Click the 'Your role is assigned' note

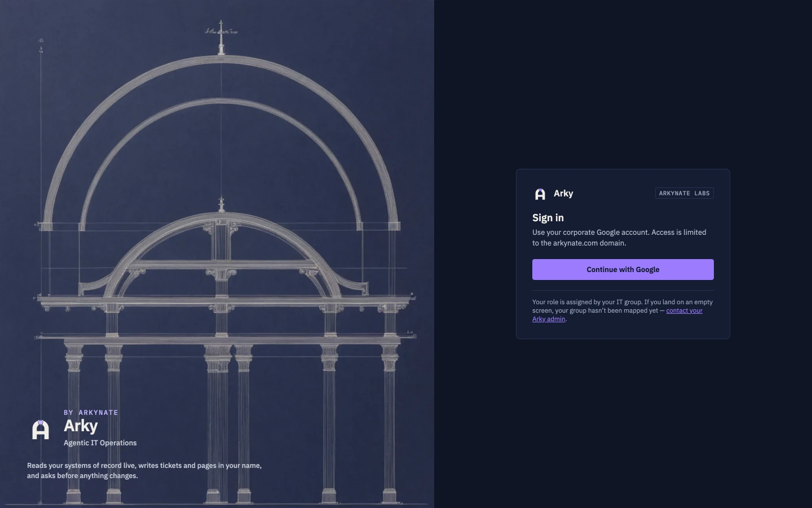coord(623,310)
